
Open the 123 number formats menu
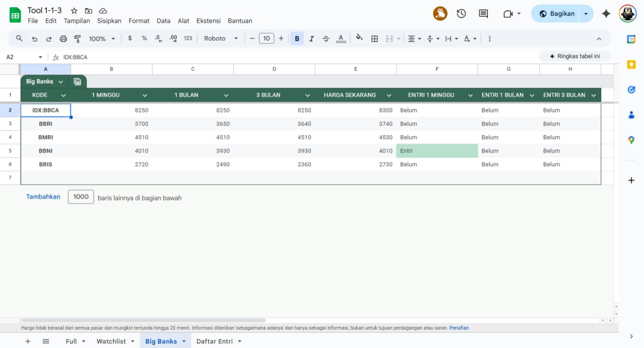click(188, 38)
